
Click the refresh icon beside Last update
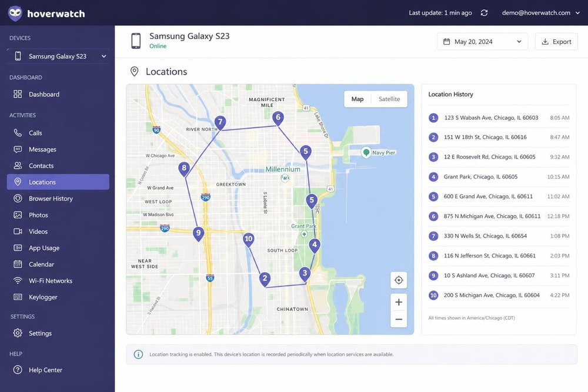click(484, 13)
